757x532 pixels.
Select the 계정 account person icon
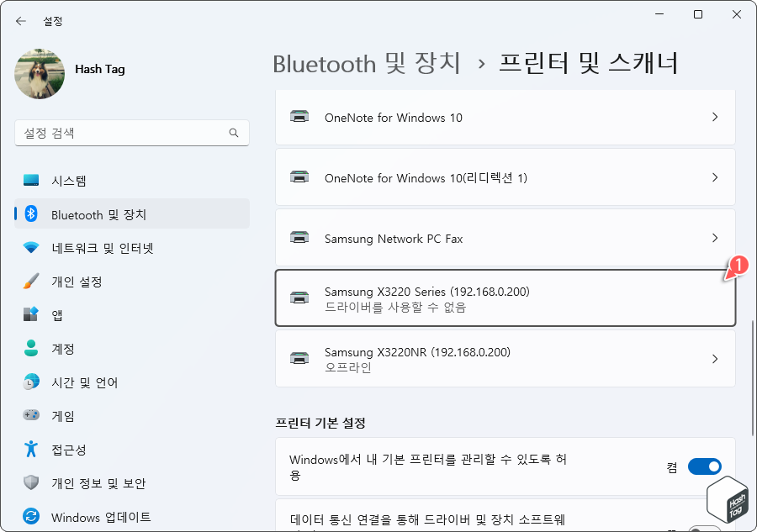pos(31,348)
